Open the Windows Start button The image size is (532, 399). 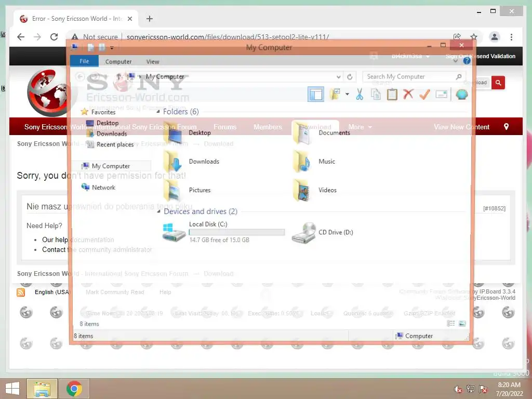[x=12, y=389]
